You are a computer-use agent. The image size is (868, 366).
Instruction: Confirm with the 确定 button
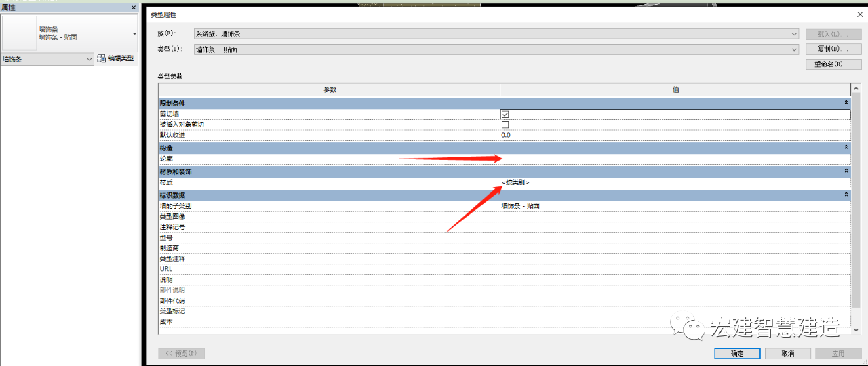click(x=737, y=354)
